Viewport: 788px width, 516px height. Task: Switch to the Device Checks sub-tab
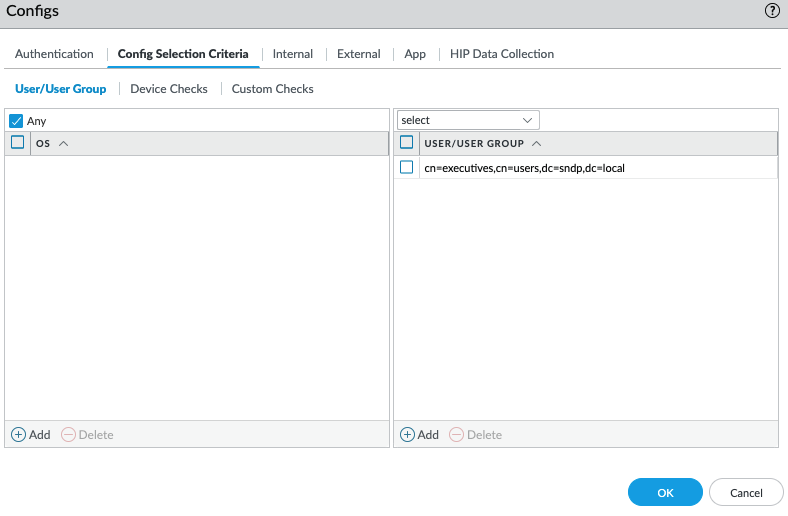[169, 89]
